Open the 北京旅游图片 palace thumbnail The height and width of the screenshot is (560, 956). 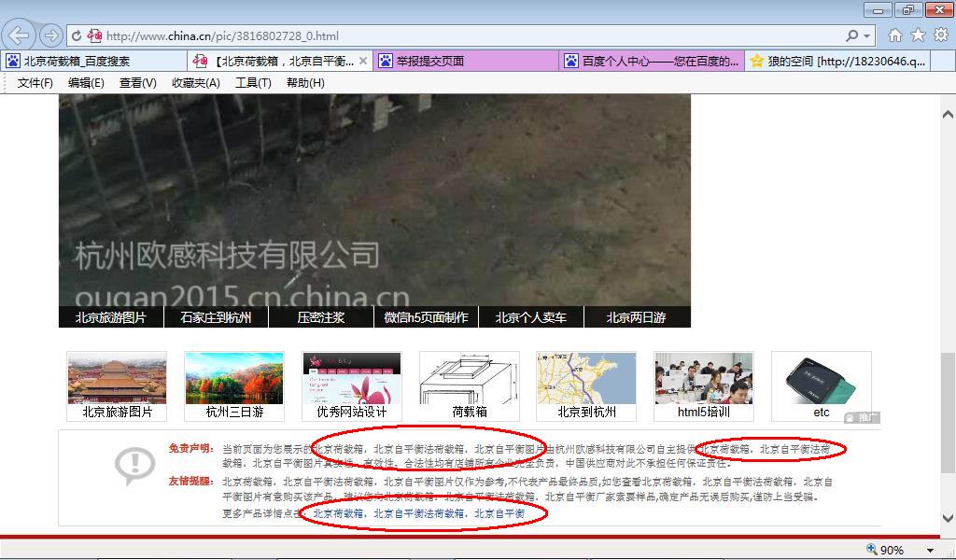point(117,386)
